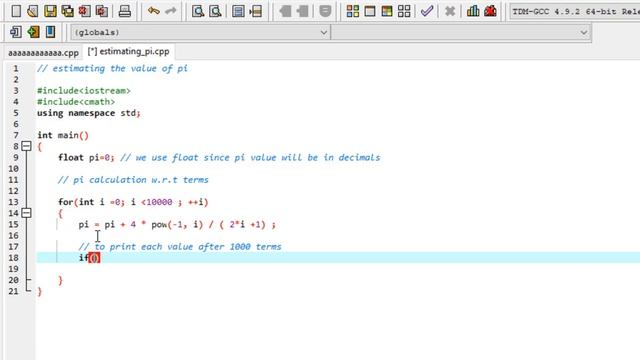640x360 pixels.
Task: Click the Compile and Run icon
Action: tap(387, 11)
